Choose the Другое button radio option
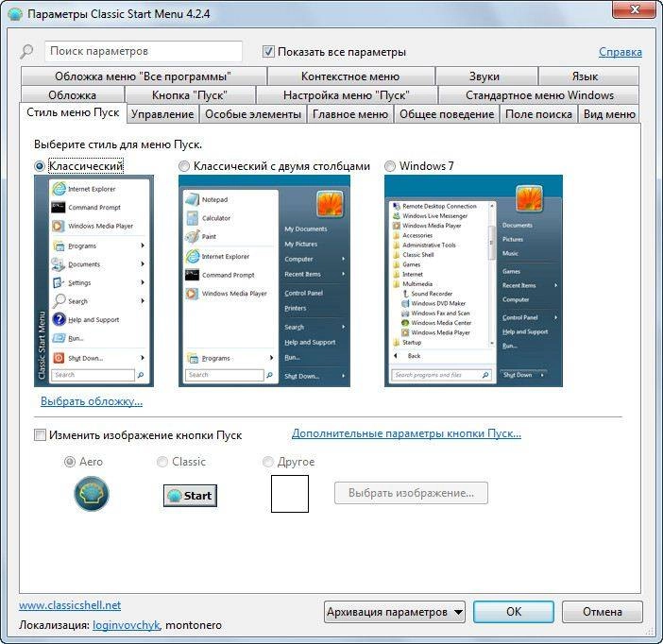Image resolution: width=663 pixels, height=644 pixels. (x=268, y=462)
